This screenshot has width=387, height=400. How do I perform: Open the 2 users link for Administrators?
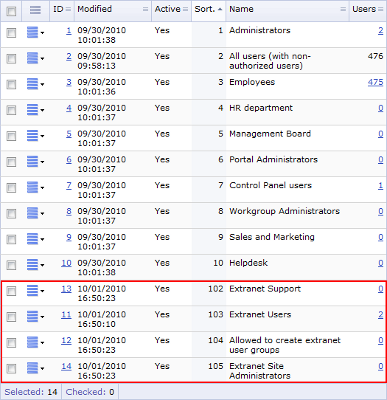click(x=380, y=31)
